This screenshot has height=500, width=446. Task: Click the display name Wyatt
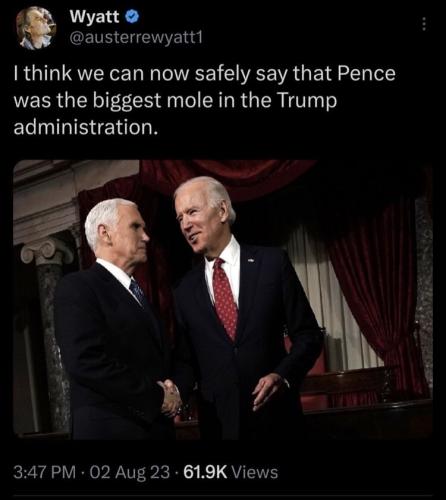pyautogui.click(x=94, y=17)
